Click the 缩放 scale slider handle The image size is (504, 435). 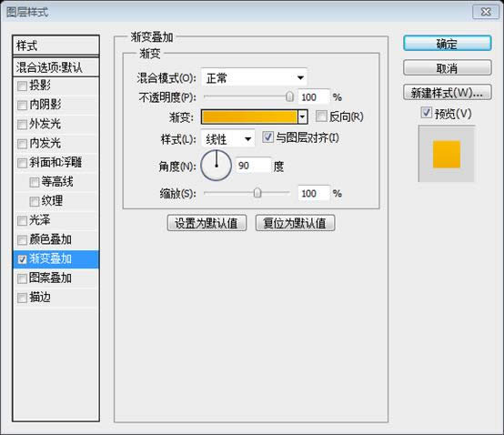[257, 193]
